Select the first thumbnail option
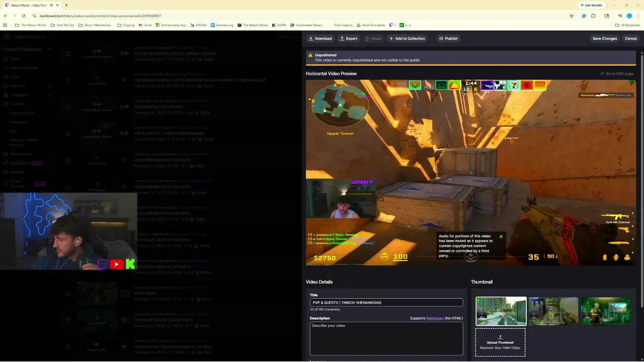Viewport: 644px width, 362px height. point(501,311)
